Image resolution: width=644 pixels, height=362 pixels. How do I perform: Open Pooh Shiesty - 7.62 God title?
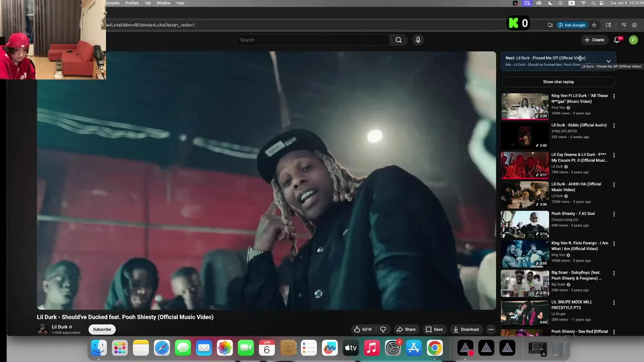[573, 214]
